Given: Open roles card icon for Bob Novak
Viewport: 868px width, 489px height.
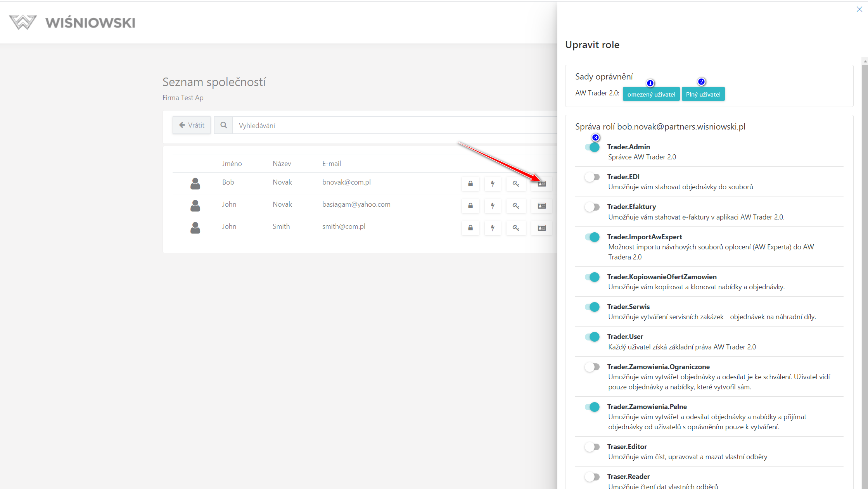Looking at the screenshot, I should point(541,183).
